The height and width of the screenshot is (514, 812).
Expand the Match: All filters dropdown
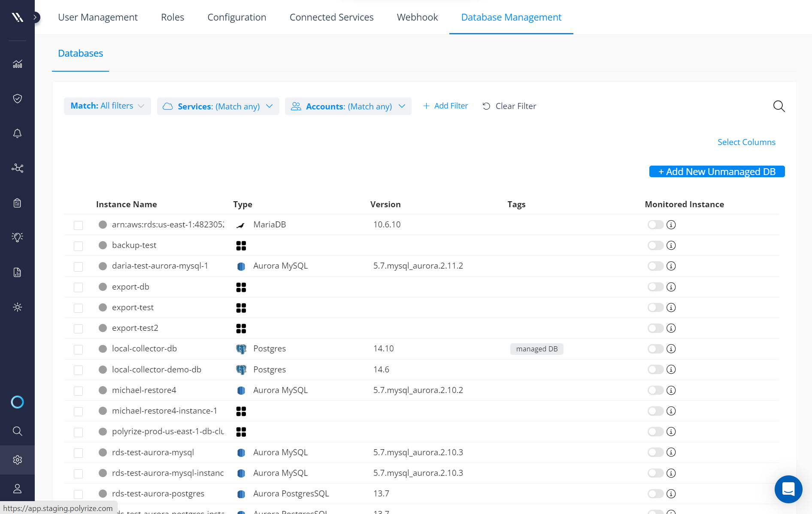107,106
